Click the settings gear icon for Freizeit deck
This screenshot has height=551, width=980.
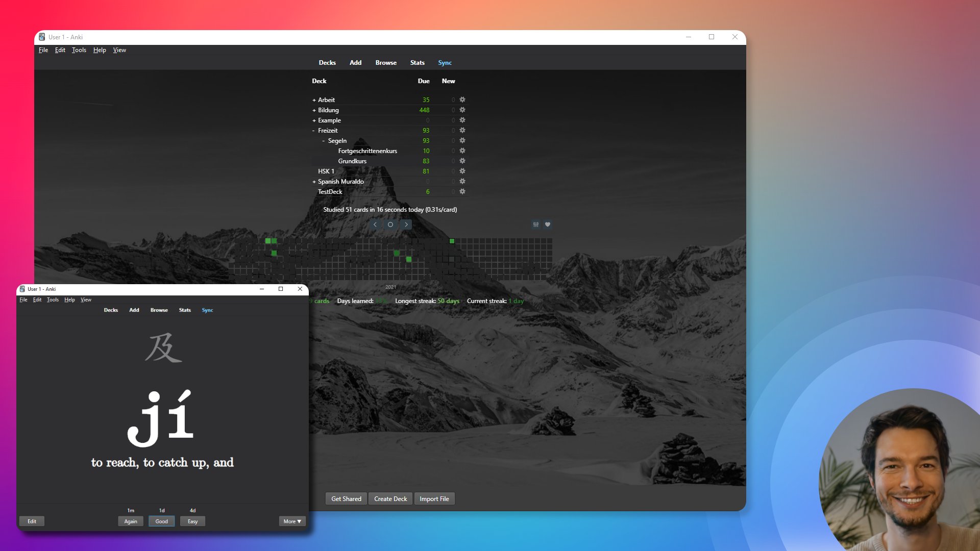pos(462,130)
